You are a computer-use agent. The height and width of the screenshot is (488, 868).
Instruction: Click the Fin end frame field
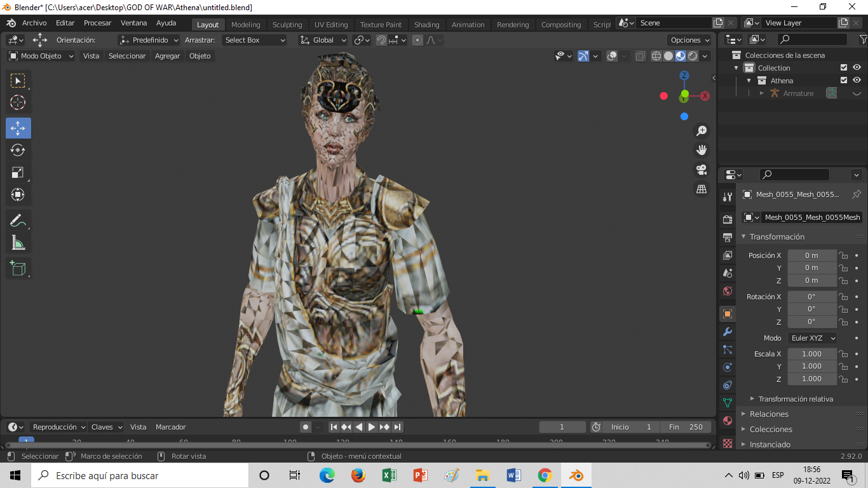[x=686, y=427]
